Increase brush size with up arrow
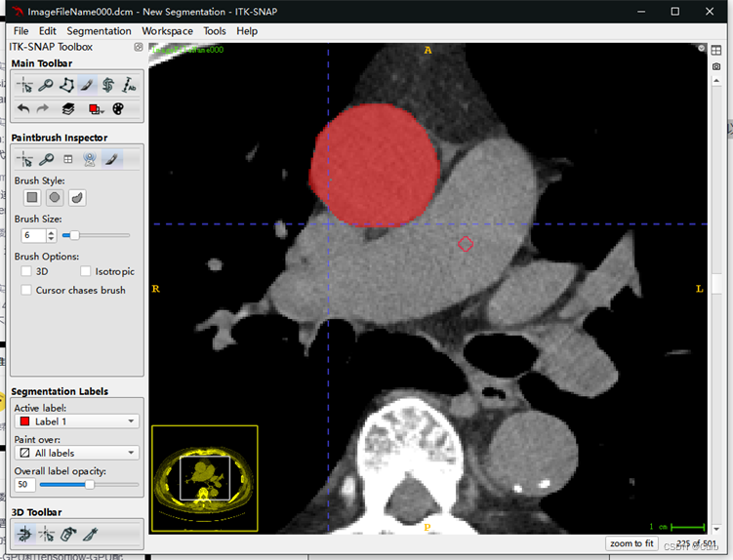 (x=51, y=232)
